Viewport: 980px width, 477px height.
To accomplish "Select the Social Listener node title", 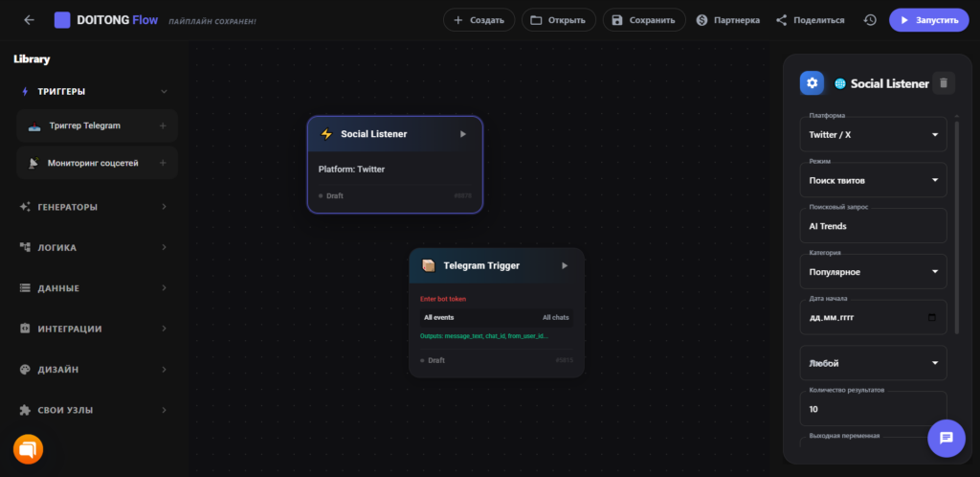I will [374, 134].
